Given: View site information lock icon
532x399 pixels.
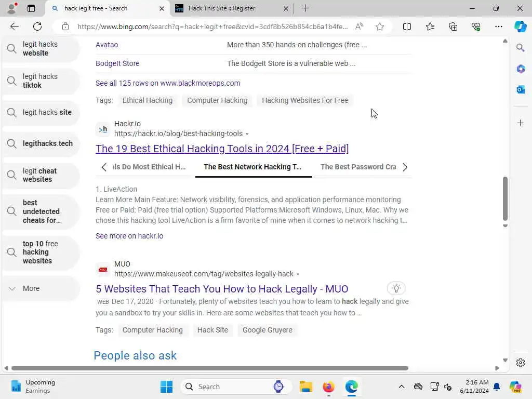Looking at the screenshot, I should point(65,26).
